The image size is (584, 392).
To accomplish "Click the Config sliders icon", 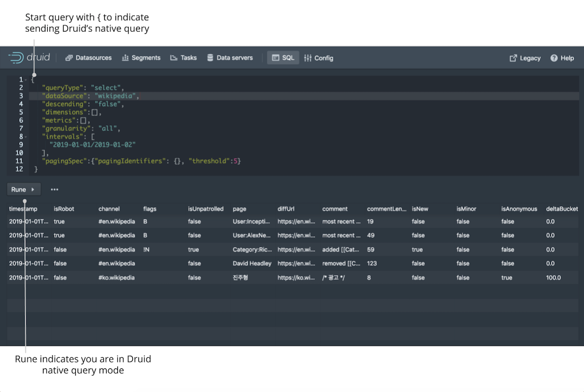I will click(308, 58).
